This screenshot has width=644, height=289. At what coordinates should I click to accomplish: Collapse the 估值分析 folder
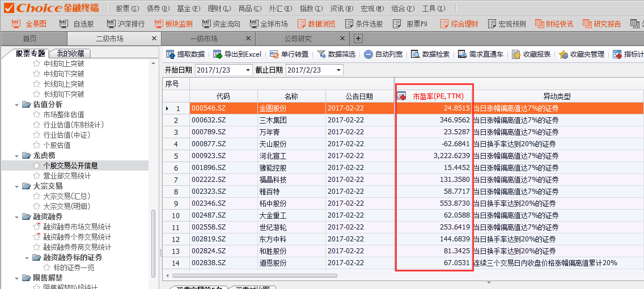click(16, 105)
